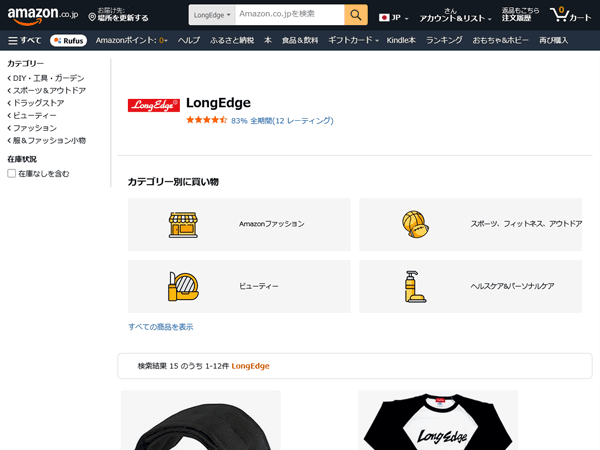Screen dimensions: 600x450
Task: Open ヘルスケア&パーソナルケア label
Action: coord(512,286)
